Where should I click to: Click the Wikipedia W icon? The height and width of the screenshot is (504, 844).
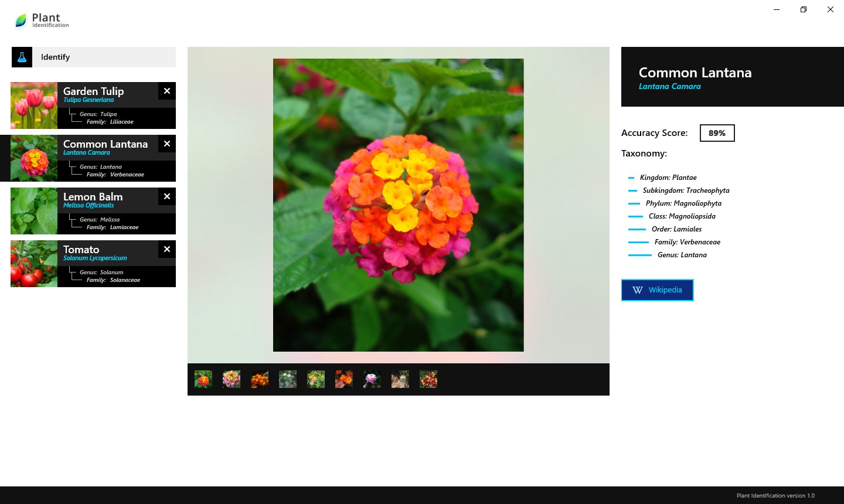pyautogui.click(x=637, y=290)
